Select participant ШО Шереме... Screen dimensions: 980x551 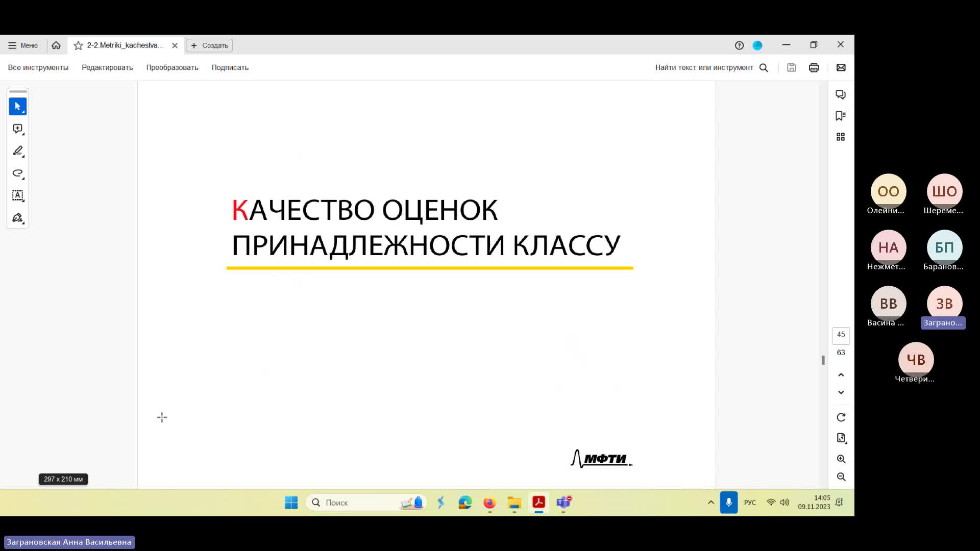point(944,195)
